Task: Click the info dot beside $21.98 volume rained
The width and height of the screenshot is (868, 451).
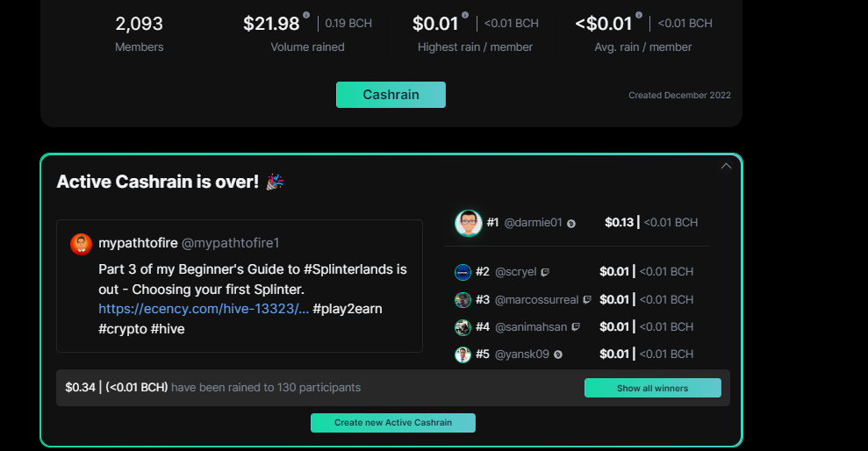Action: (x=306, y=15)
